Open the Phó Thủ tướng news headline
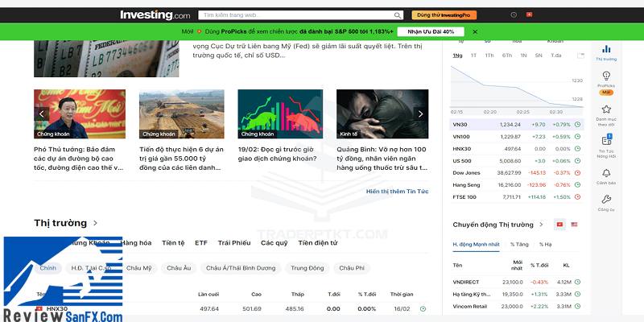 pyautogui.click(x=78, y=159)
